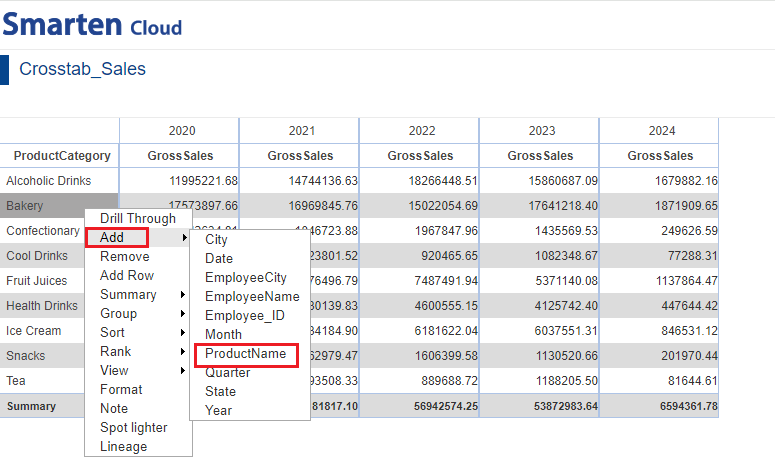Expand the View submenu arrow
This screenshot has height=476, width=775.
183,370
